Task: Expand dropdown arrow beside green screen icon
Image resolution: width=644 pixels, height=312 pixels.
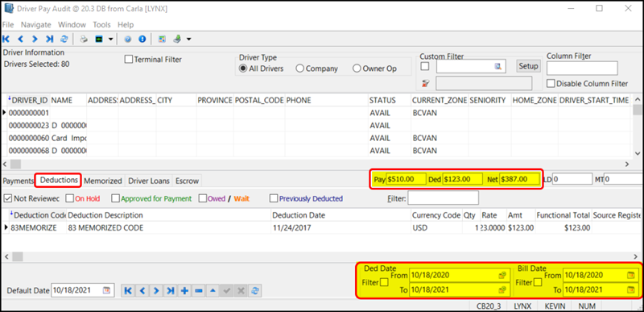Action: [110, 40]
